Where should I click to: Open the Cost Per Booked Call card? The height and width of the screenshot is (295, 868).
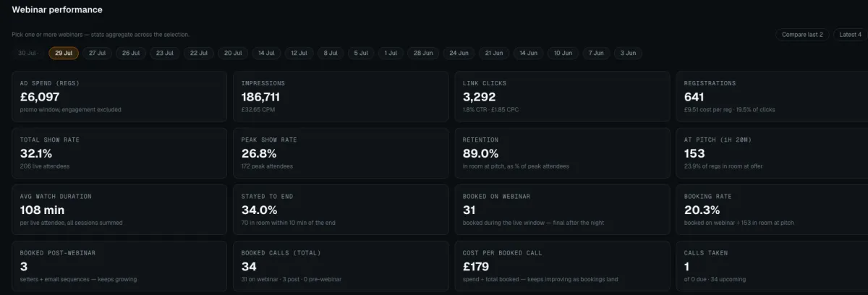click(x=561, y=266)
